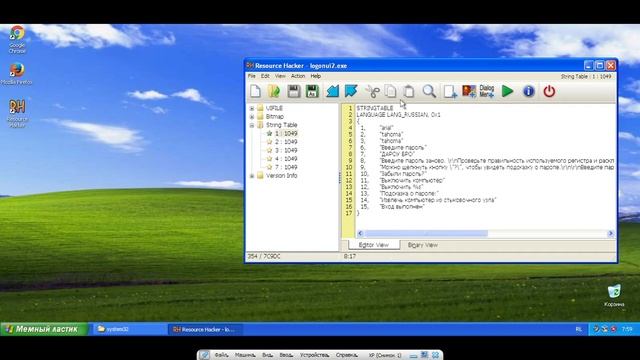Minimize the Resource Hacker window
The image size is (640, 360).
tap(589, 65)
